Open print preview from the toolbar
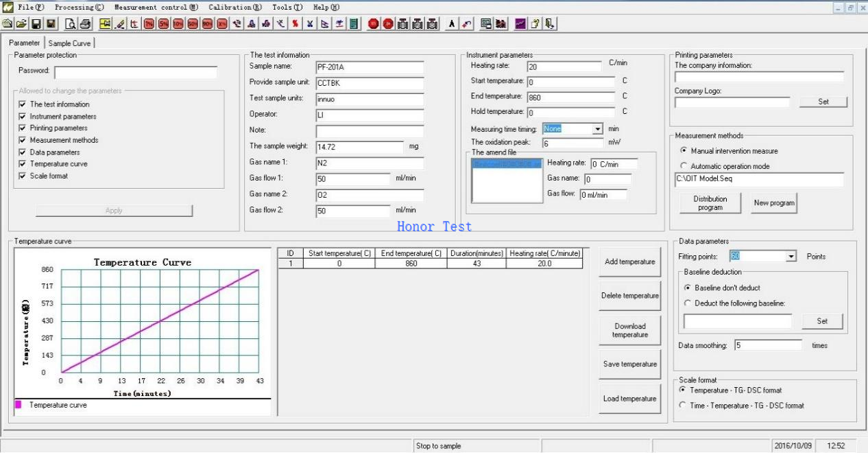Screen dimensions: 868x453 (x=72, y=24)
